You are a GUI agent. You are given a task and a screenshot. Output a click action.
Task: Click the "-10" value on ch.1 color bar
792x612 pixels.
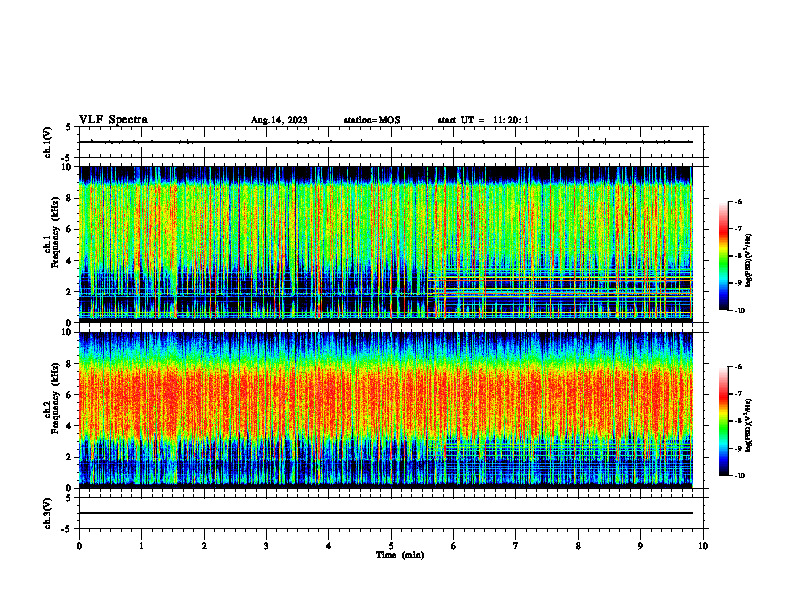click(740, 311)
